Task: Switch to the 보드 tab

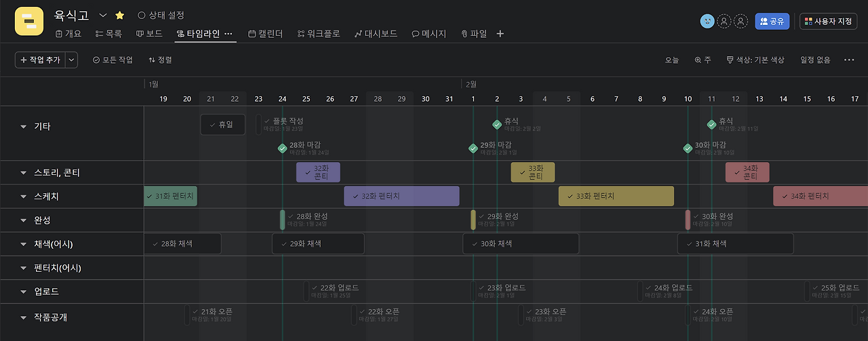Action: [149, 33]
